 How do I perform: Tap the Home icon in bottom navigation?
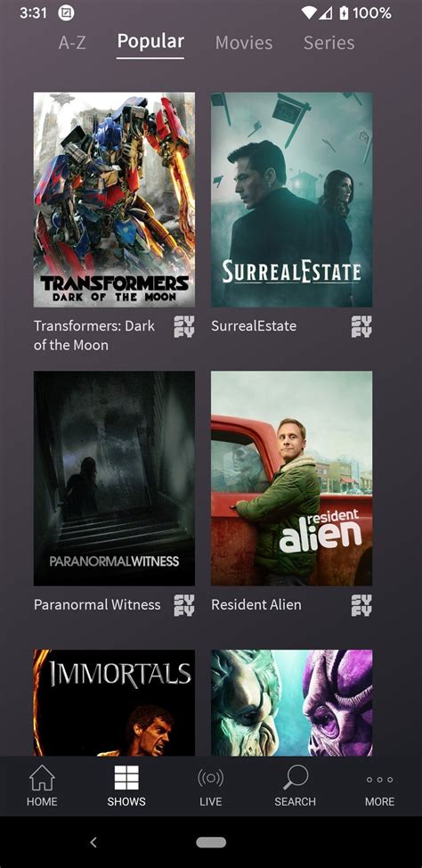pos(42,778)
